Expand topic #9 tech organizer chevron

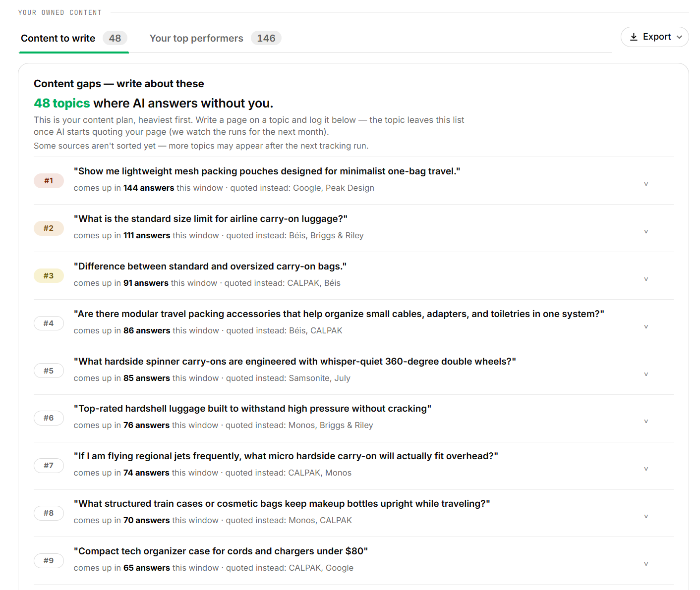pyautogui.click(x=646, y=564)
